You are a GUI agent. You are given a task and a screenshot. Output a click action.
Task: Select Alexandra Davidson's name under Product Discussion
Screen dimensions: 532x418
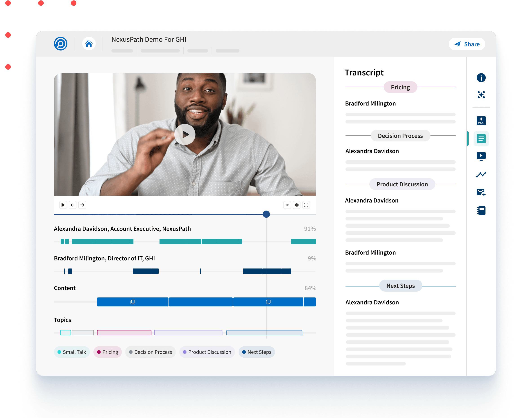click(x=372, y=200)
